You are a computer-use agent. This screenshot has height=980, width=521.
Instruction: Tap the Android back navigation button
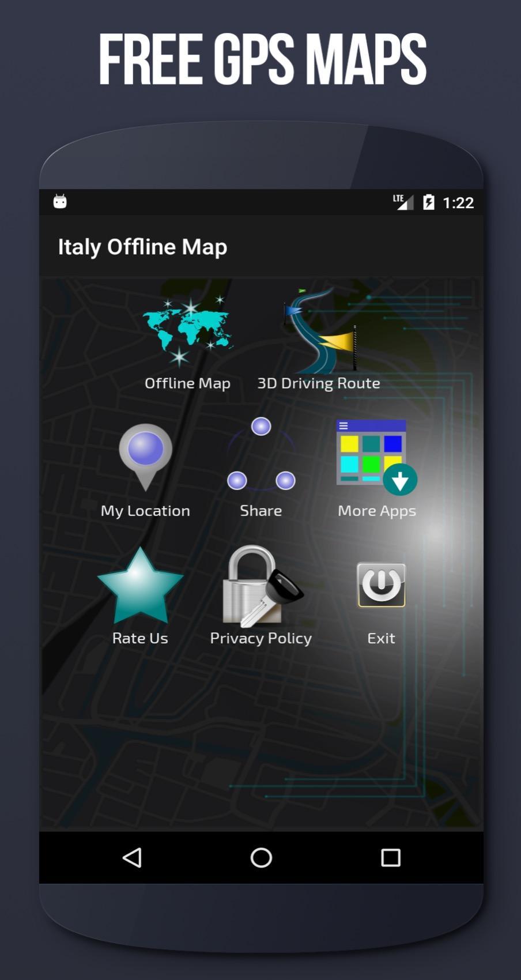132,858
